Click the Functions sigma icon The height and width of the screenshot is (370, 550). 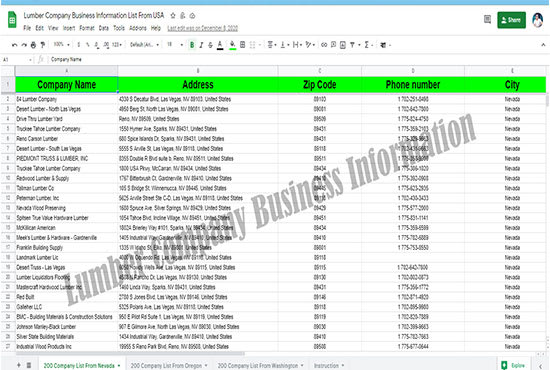[367, 45]
